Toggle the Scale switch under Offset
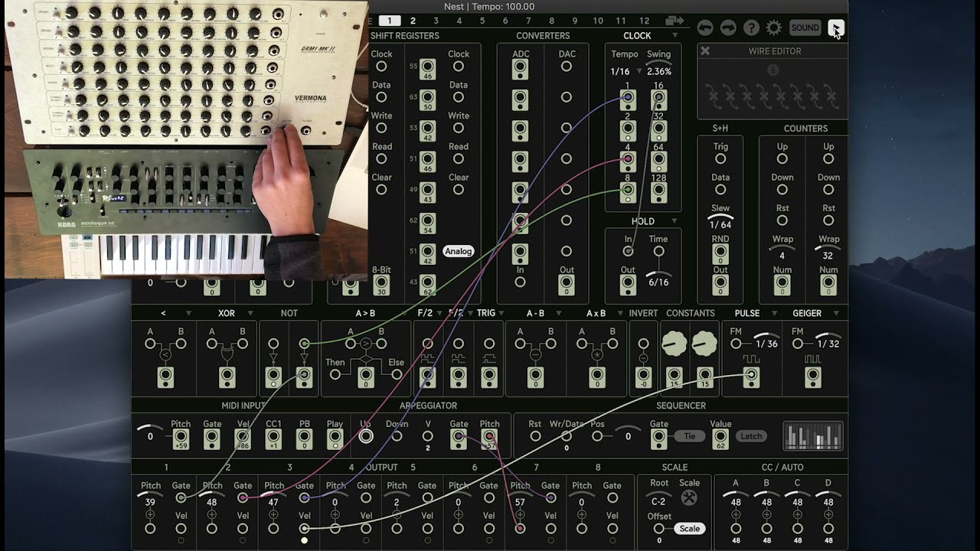The image size is (980, 551). coord(690,528)
